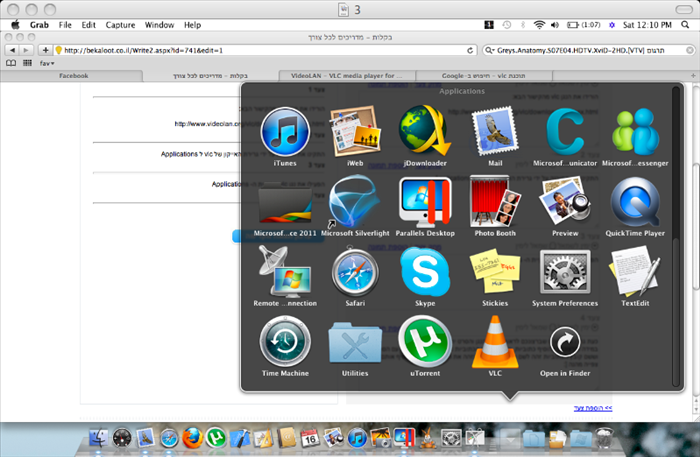Open jDownloader in the stack
700x457 pixels.
pyautogui.click(x=425, y=131)
